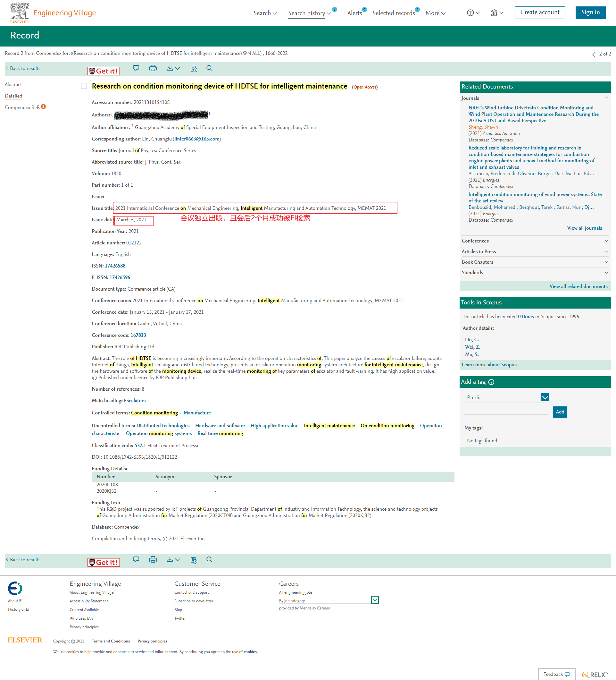
Task: Click the 0 times cited link
Action: click(x=525, y=316)
